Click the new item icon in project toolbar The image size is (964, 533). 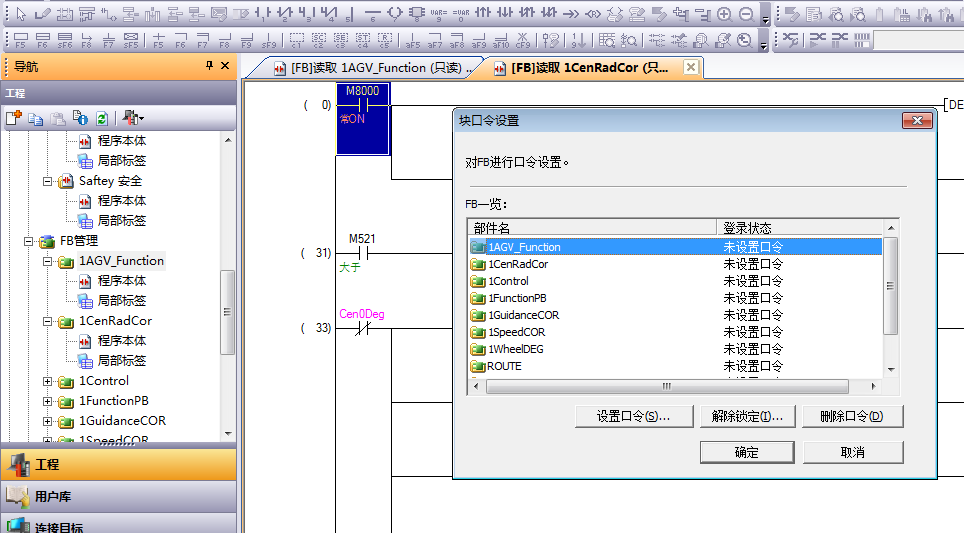(14, 118)
